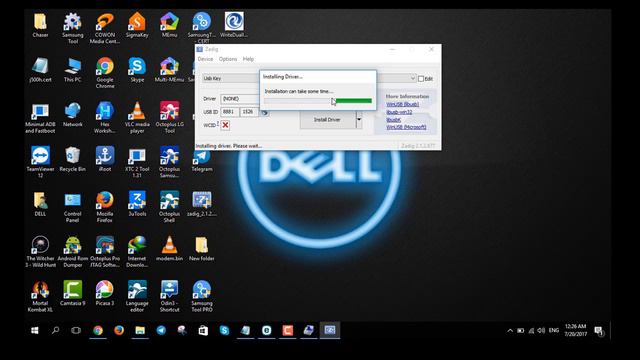Click the Install Driver button
640x360 pixels.
tap(327, 120)
